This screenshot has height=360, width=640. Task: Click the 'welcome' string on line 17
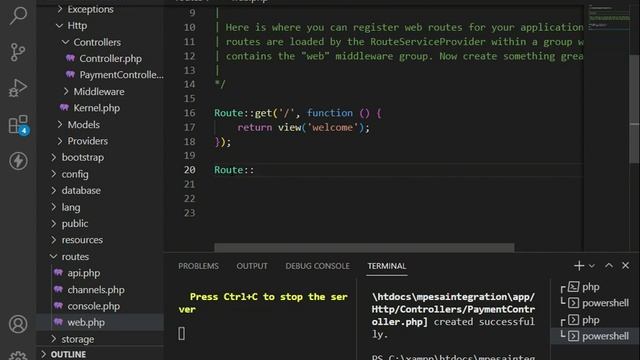(x=332, y=127)
